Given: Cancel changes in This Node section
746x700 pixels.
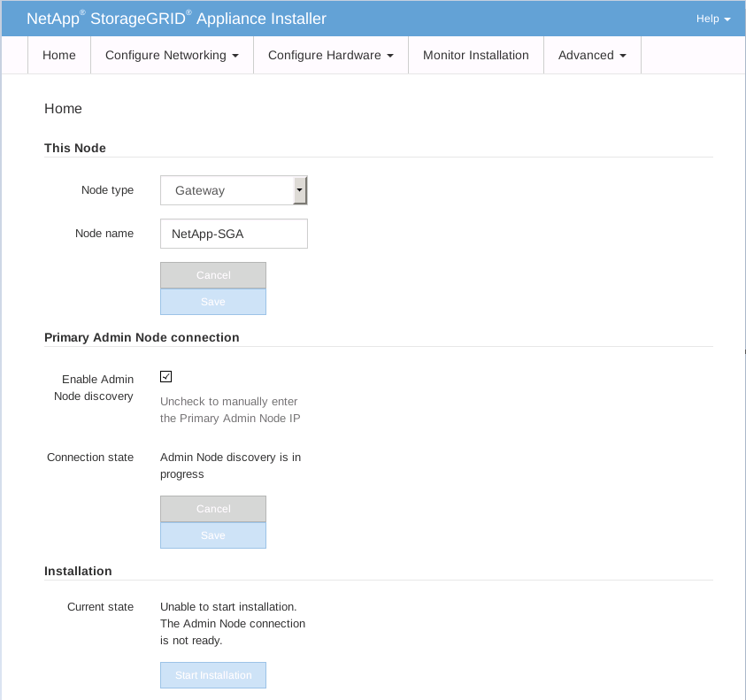Looking at the screenshot, I should [213, 275].
